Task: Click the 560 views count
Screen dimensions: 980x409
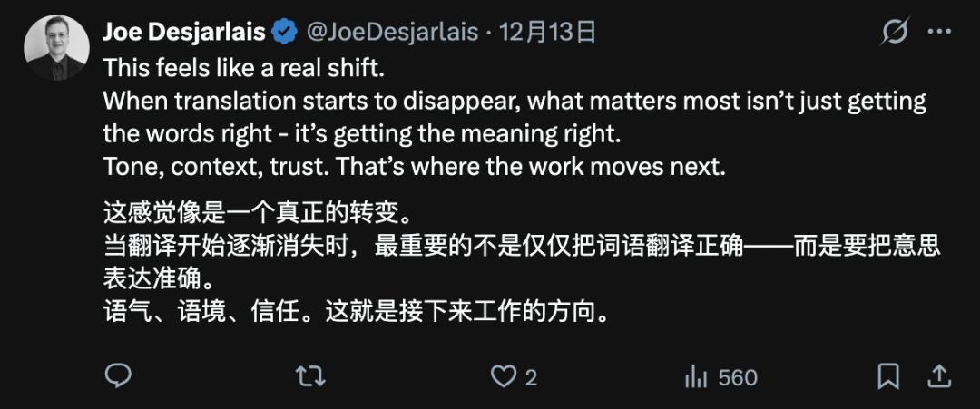Action: (x=737, y=377)
